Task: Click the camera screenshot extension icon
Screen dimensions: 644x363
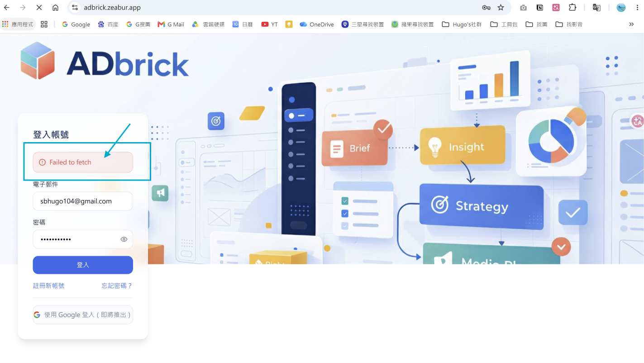Action: tap(524, 8)
